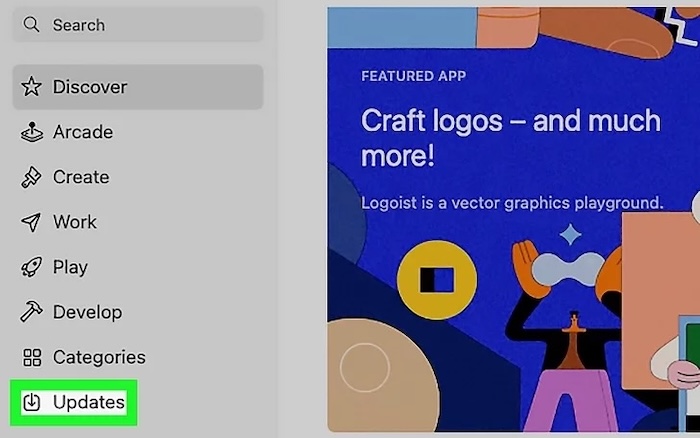Open the Arcade section label
This screenshot has width=700, height=438.
tap(82, 132)
